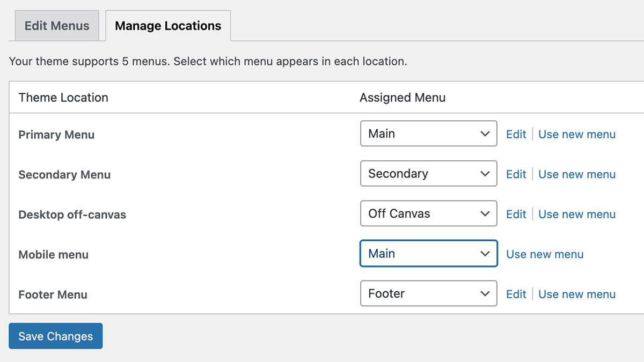Use new menu for Footer Menu
Image resolution: width=644 pixels, height=362 pixels.
point(576,294)
